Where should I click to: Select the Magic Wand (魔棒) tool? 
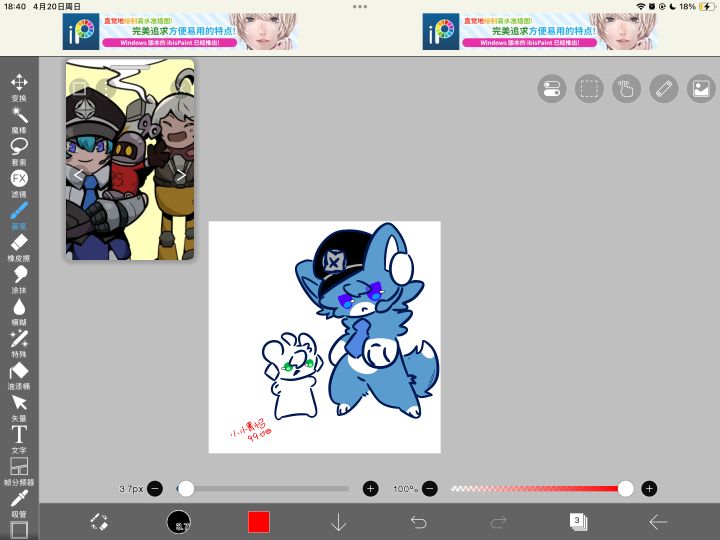pos(19,119)
